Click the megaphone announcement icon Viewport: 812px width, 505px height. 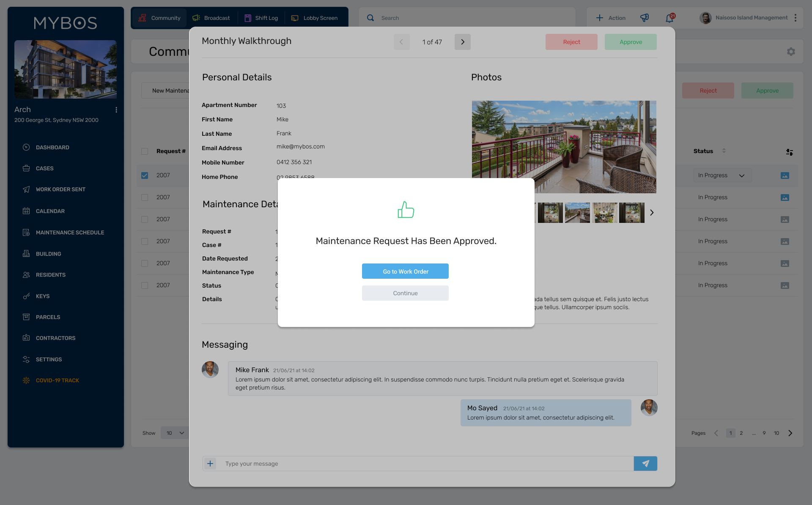[645, 18]
